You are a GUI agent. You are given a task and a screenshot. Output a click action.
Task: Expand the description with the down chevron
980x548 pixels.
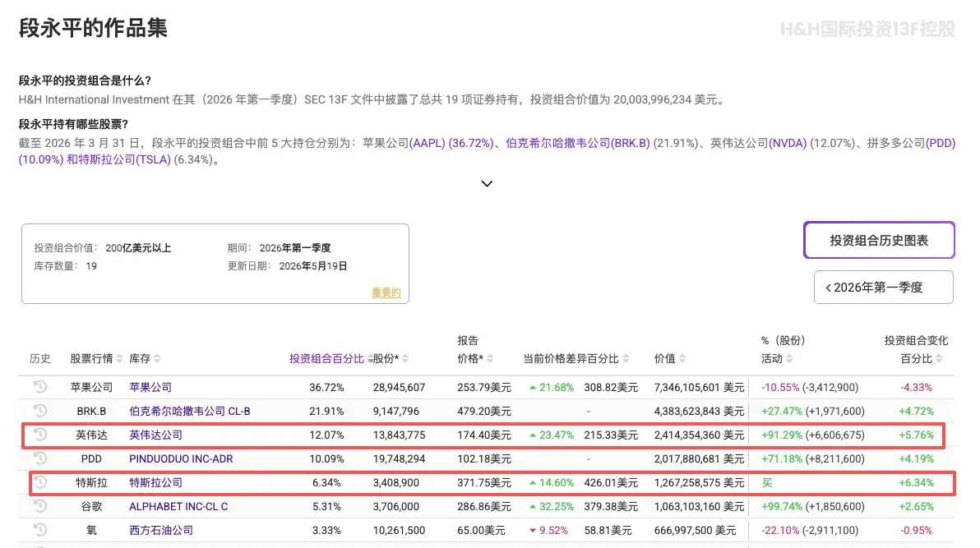[487, 184]
